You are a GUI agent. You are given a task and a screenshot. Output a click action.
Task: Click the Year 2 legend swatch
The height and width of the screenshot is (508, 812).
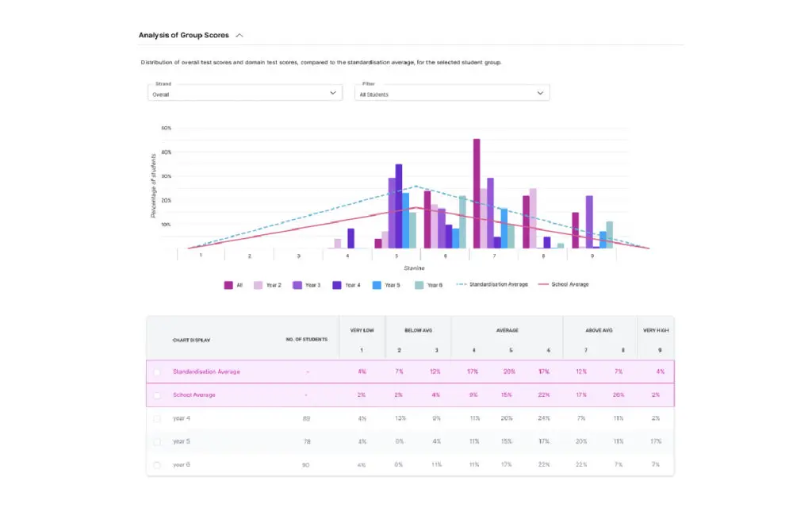[258, 285]
